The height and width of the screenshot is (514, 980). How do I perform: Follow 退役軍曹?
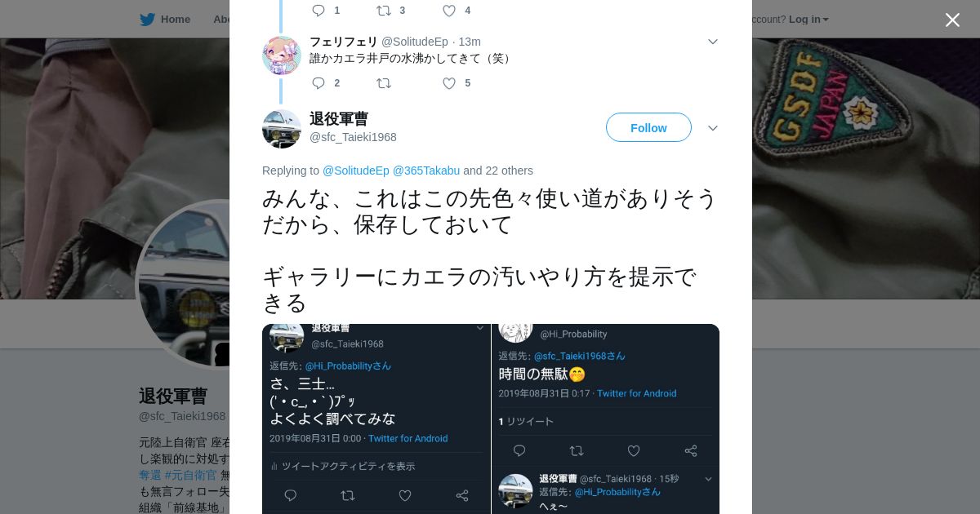pos(648,127)
